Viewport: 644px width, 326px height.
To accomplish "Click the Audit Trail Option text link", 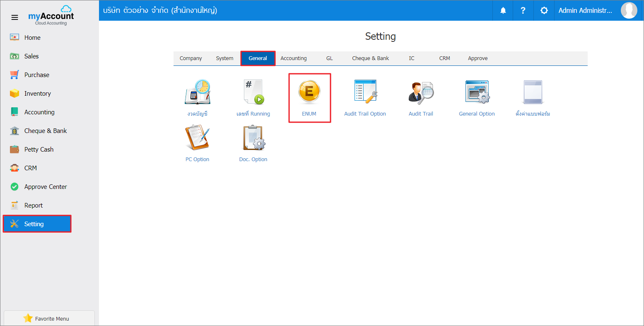I will pyautogui.click(x=365, y=114).
